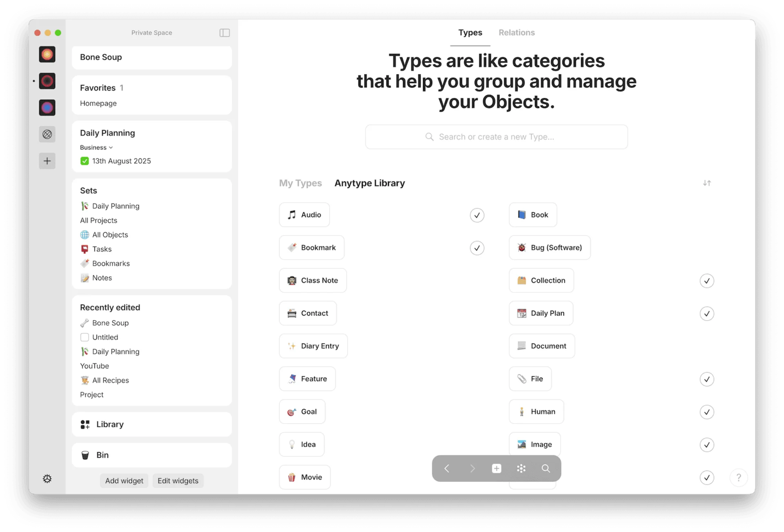Check the 13th August 2025 task
Image resolution: width=784 pixels, height=532 pixels.
85,161
